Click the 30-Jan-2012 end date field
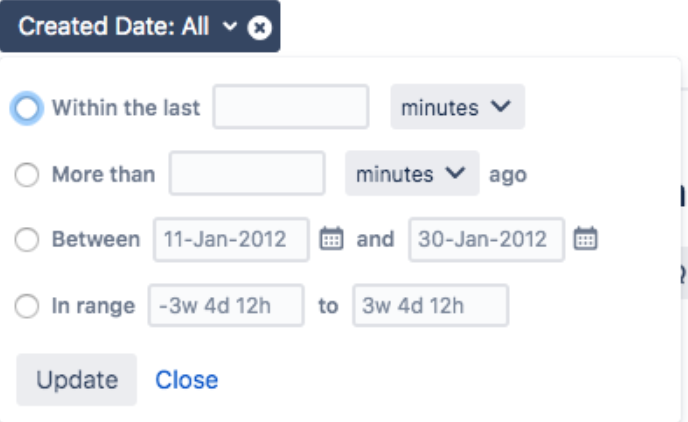This screenshot has width=688, height=422. (x=487, y=240)
